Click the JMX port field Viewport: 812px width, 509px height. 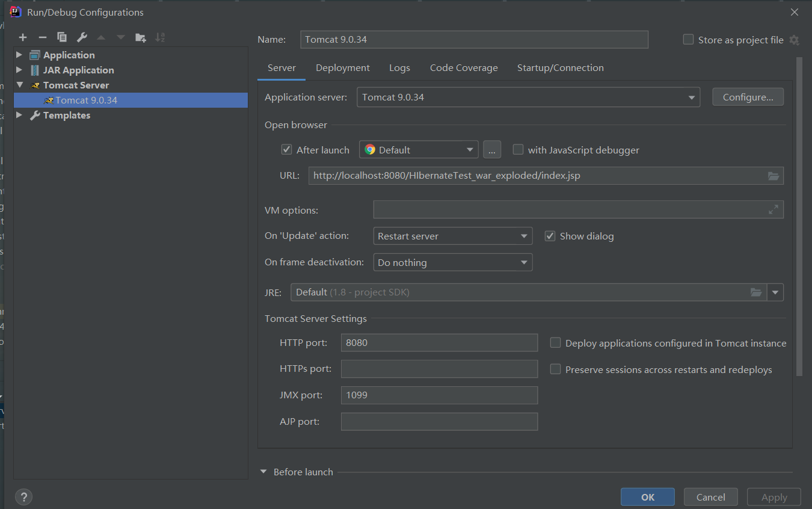439,395
